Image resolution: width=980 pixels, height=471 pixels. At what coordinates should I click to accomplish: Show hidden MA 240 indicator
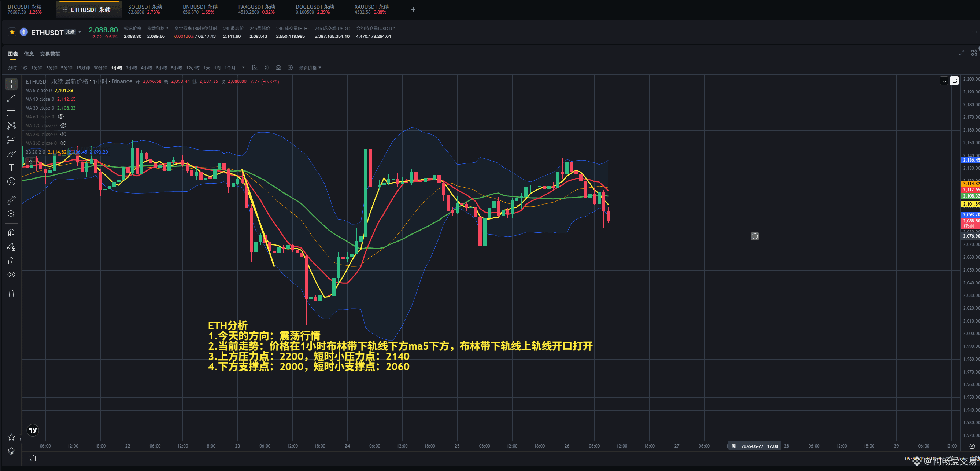click(x=63, y=135)
